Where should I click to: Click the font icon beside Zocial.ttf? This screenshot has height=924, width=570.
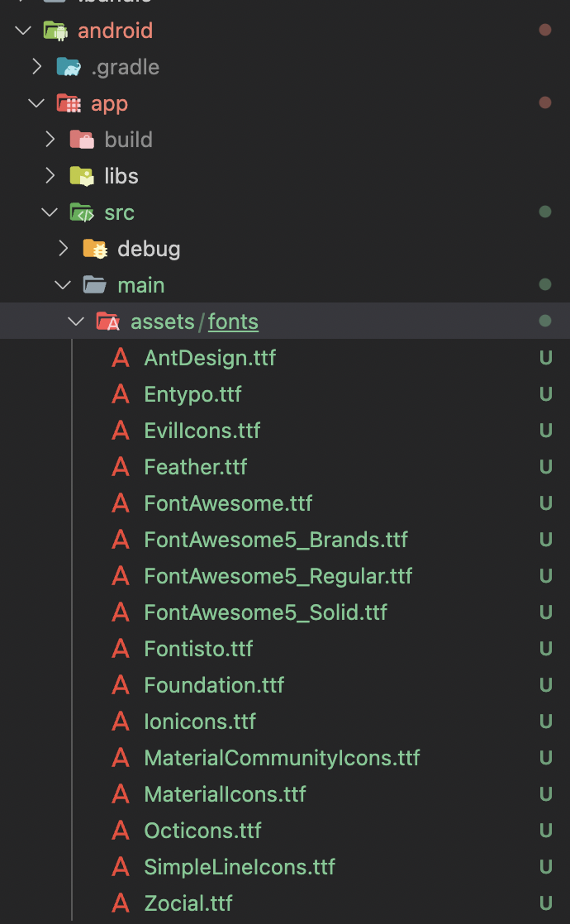pos(121,903)
